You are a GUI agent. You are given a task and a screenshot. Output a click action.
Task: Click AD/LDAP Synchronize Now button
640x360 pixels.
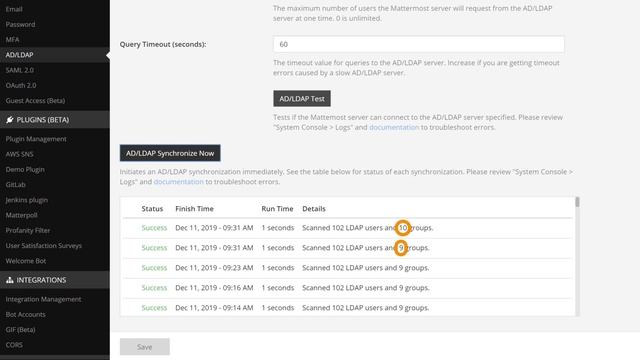pyautogui.click(x=170, y=153)
